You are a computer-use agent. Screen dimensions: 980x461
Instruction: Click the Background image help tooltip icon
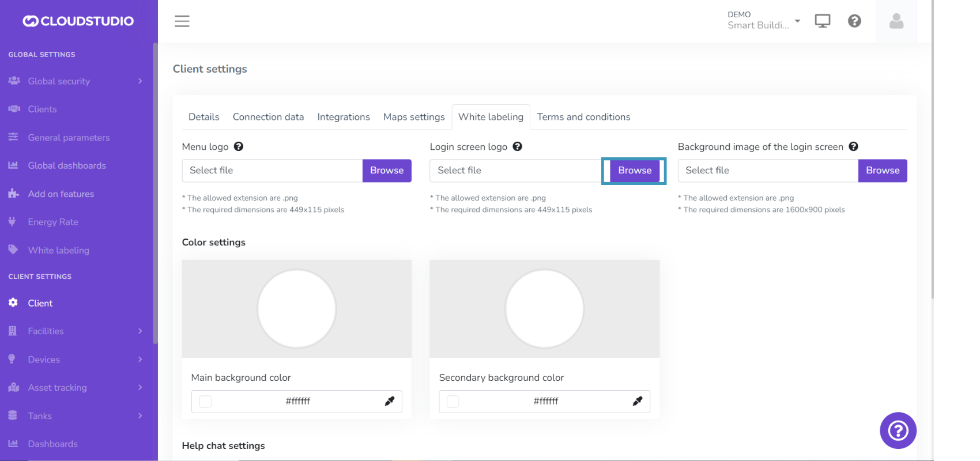(x=854, y=147)
